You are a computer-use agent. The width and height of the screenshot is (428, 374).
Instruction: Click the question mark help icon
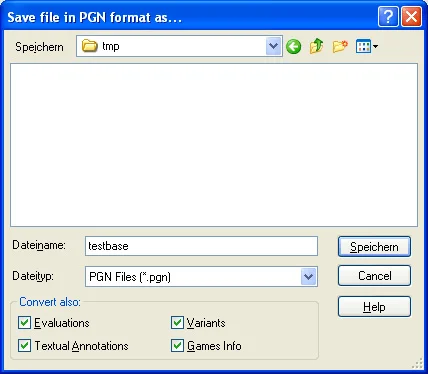tap(388, 16)
